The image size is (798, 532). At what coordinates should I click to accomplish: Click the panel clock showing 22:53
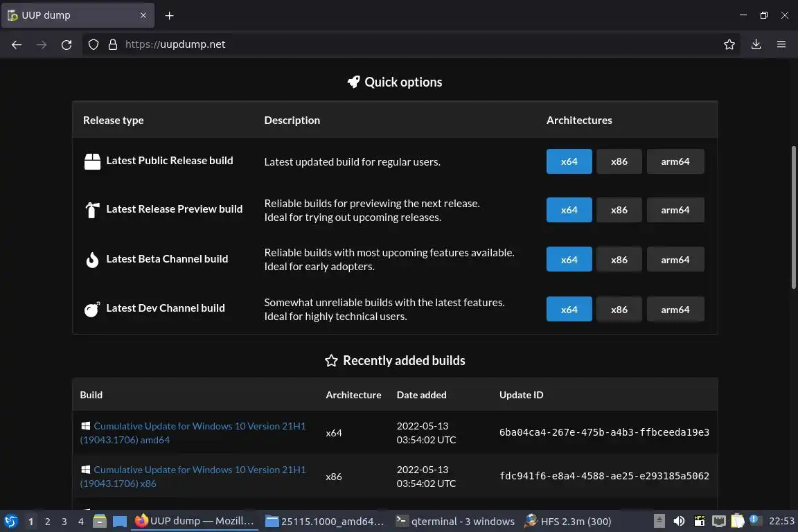(781, 521)
